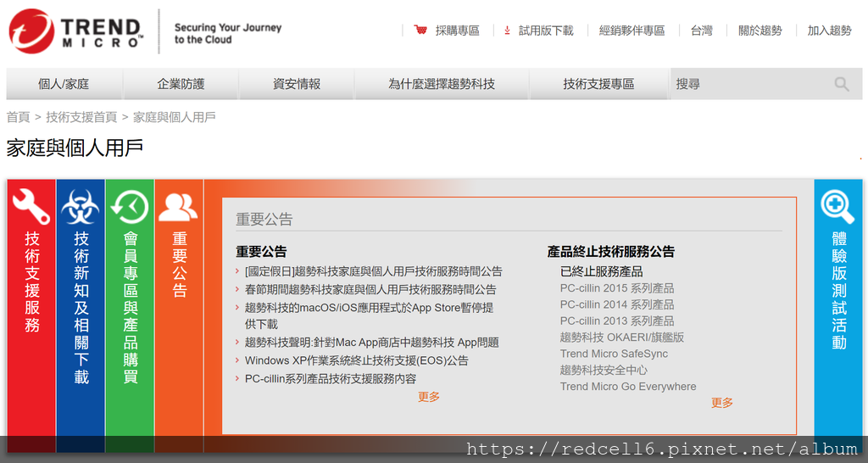Open 為什麼選擇趨勢科技 menu
This screenshot has width=868, height=463.
click(x=442, y=84)
